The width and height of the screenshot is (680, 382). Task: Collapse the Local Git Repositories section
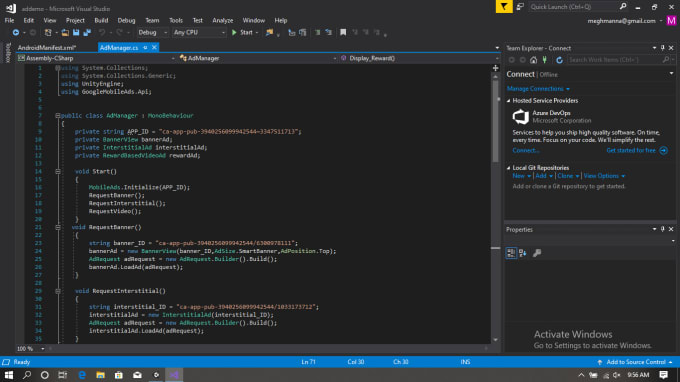[x=509, y=168]
